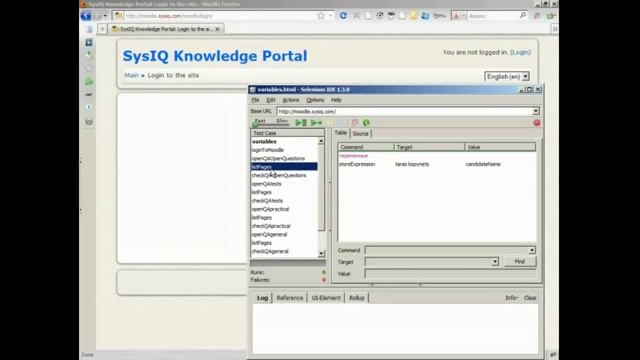Toggle the red Record button in Selenium IDE

point(537,123)
